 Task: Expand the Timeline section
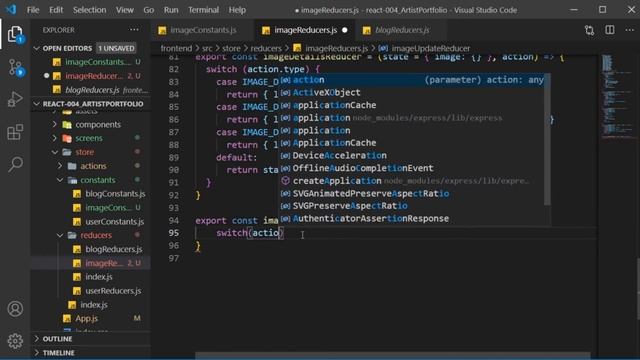91,353
